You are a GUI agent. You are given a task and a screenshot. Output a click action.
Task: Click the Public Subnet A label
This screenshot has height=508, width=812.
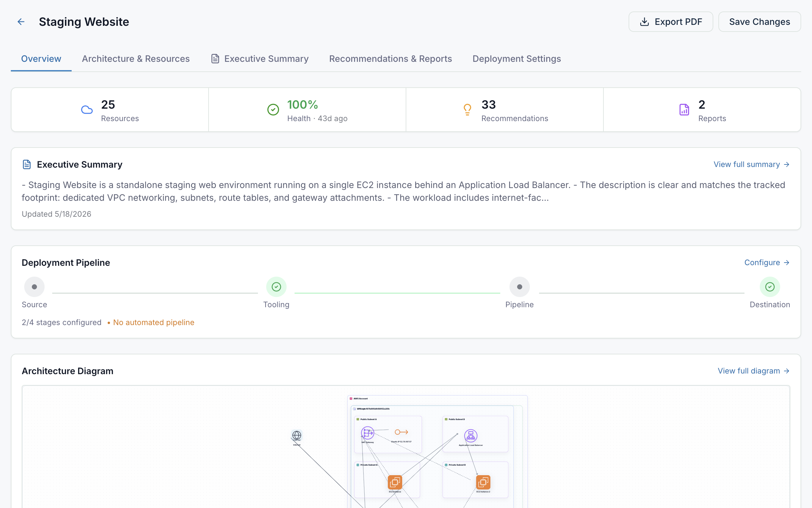(368, 419)
